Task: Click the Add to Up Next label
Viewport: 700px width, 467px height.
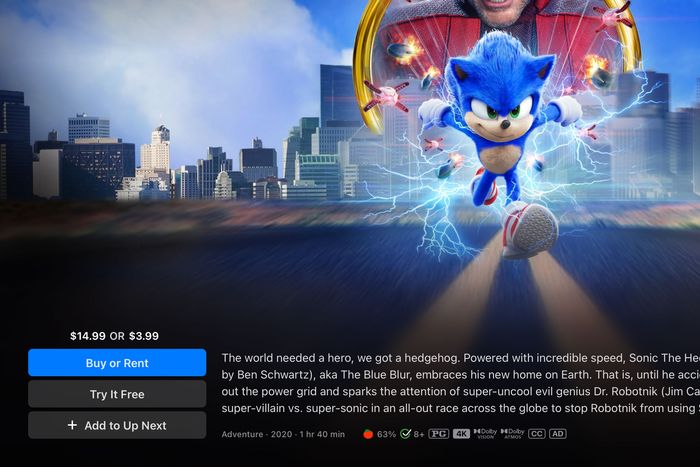Action: (125, 425)
